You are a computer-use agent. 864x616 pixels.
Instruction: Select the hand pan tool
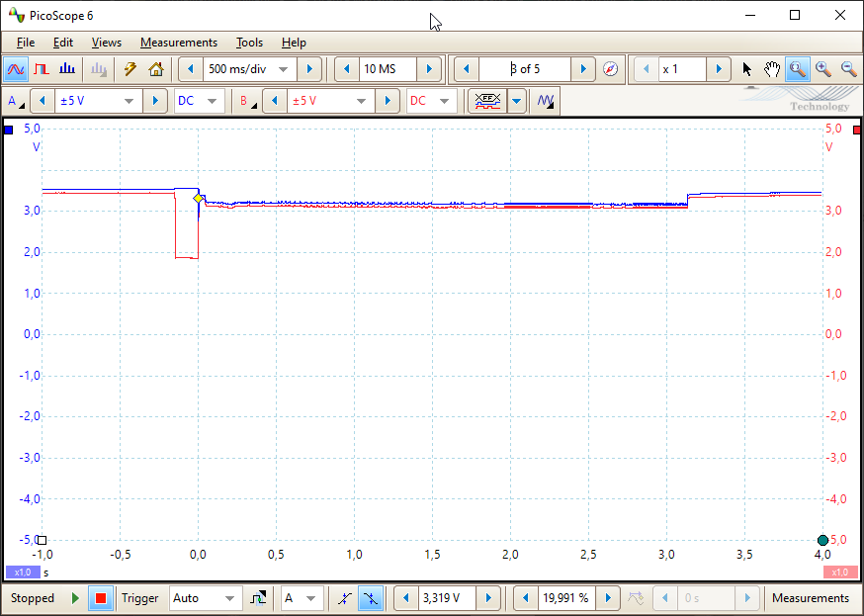coord(772,69)
